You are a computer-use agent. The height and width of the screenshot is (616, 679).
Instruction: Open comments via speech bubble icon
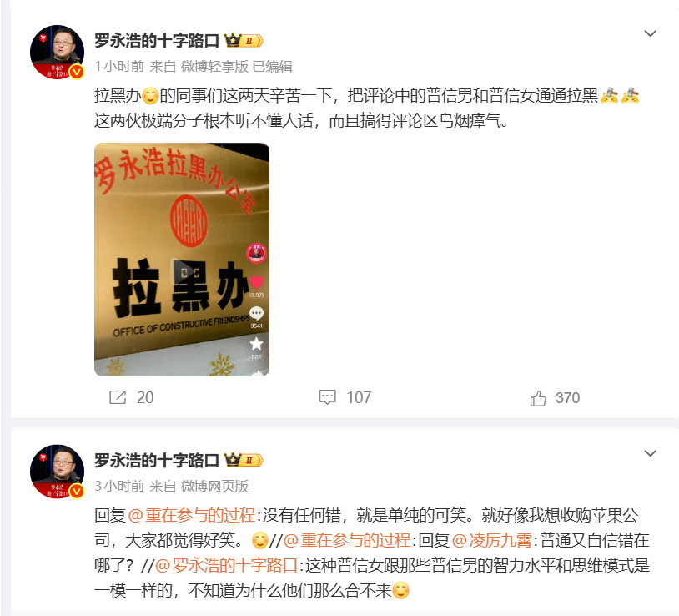(327, 397)
